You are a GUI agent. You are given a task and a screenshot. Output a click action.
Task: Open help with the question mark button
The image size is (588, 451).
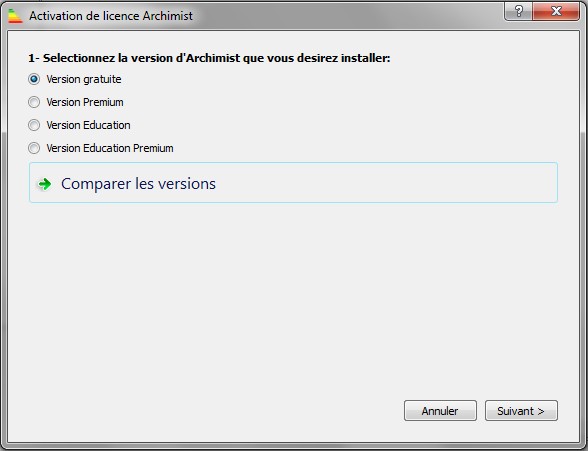pyautogui.click(x=519, y=11)
